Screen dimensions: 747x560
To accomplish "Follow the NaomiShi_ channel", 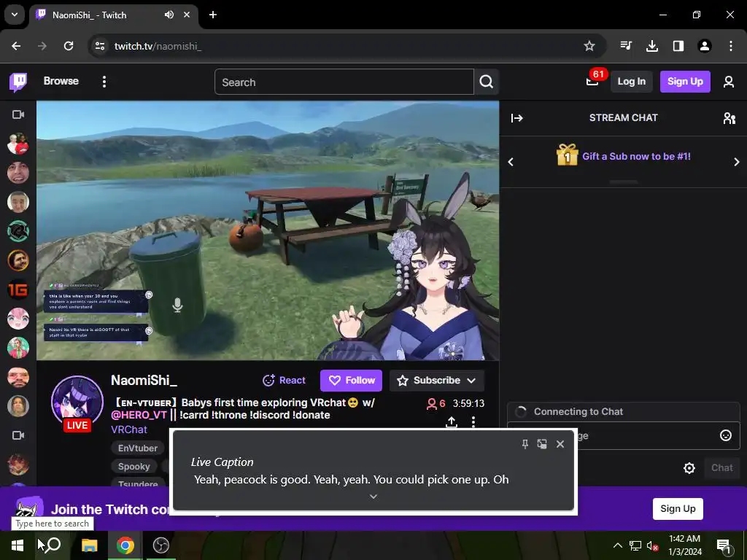I will pyautogui.click(x=351, y=381).
